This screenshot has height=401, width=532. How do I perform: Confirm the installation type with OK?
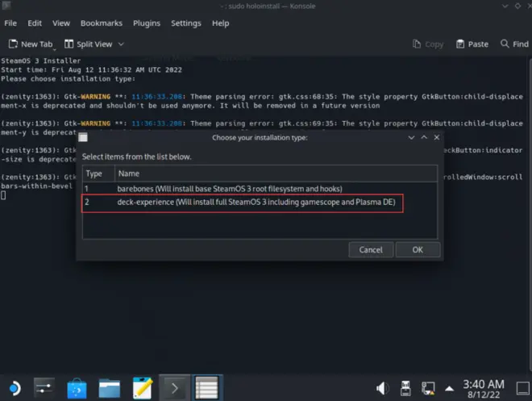click(x=418, y=250)
